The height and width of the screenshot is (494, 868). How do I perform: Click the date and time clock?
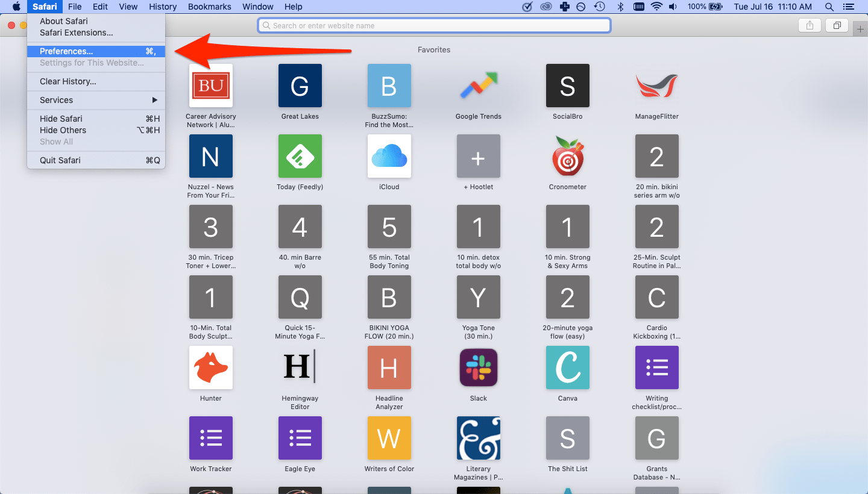pyautogui.click(x=773, y=7)
